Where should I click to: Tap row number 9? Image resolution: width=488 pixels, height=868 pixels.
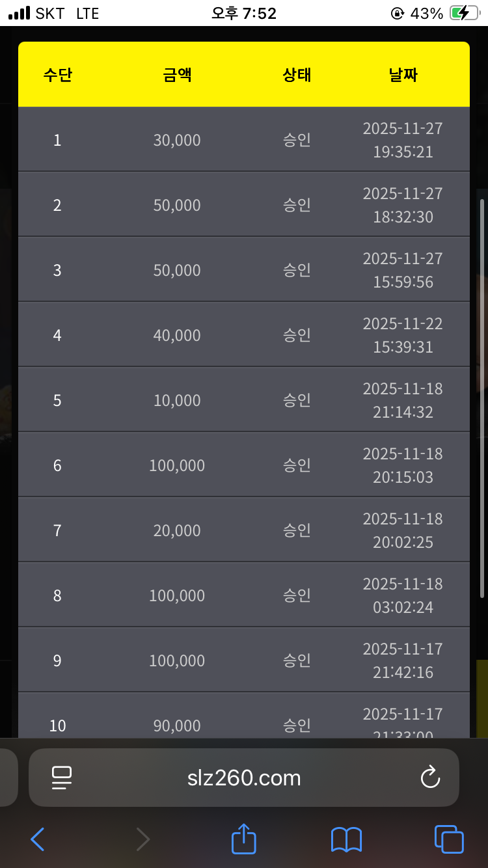[x=57, y=660]
